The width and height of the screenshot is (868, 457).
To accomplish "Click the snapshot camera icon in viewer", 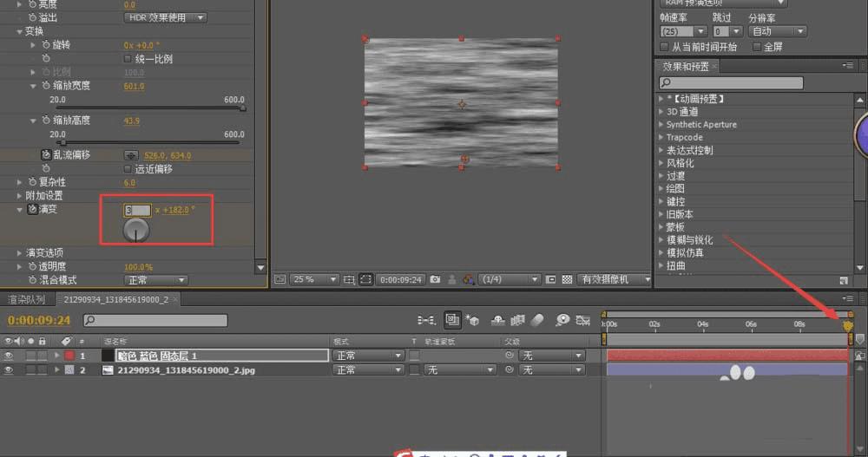I will coord(435,279).
